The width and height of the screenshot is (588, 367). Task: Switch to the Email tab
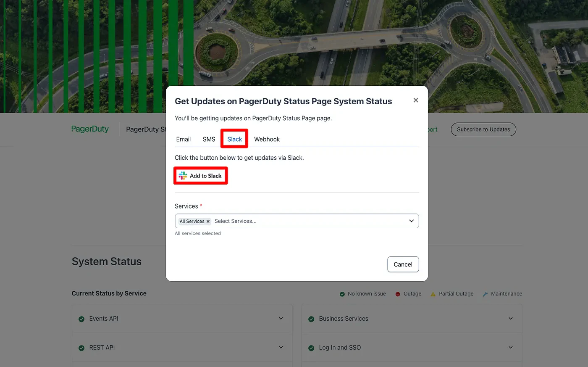tap(184, 139)
